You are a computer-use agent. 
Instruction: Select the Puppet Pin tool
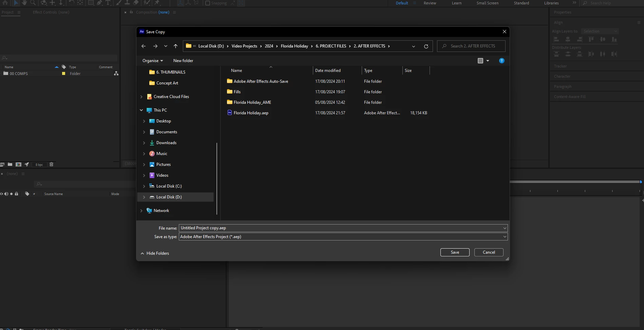(x=157, y=3)
